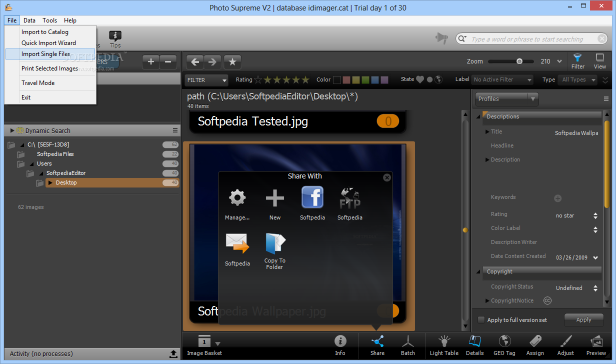
Task: Click the activity upload icon
Action: pyautogui.click(x=173, y=353)
